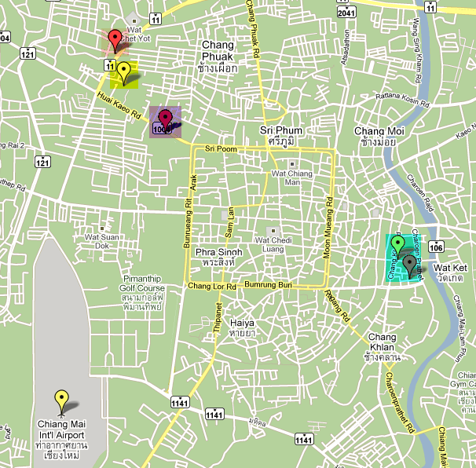Click the red marker near Wat Chet Yot
The height and width of the screenshot is (468, 476).
115,42
